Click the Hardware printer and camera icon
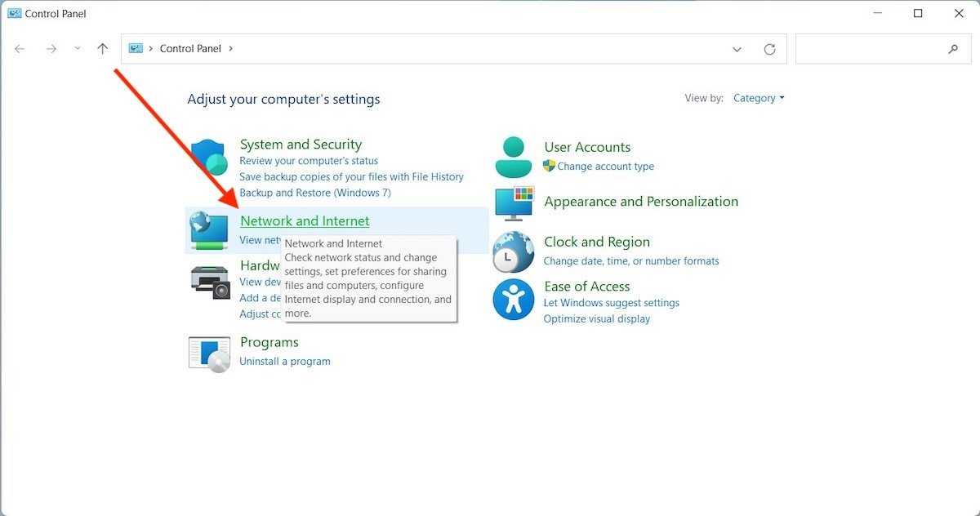 click(x=209, y=282)
